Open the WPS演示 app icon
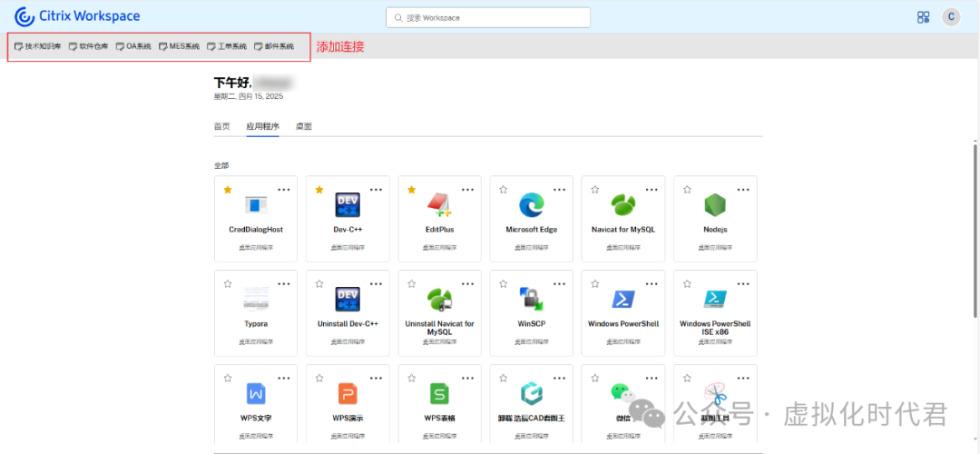The width and height of the screenshot is (980, 454). (x=348, y=394)
